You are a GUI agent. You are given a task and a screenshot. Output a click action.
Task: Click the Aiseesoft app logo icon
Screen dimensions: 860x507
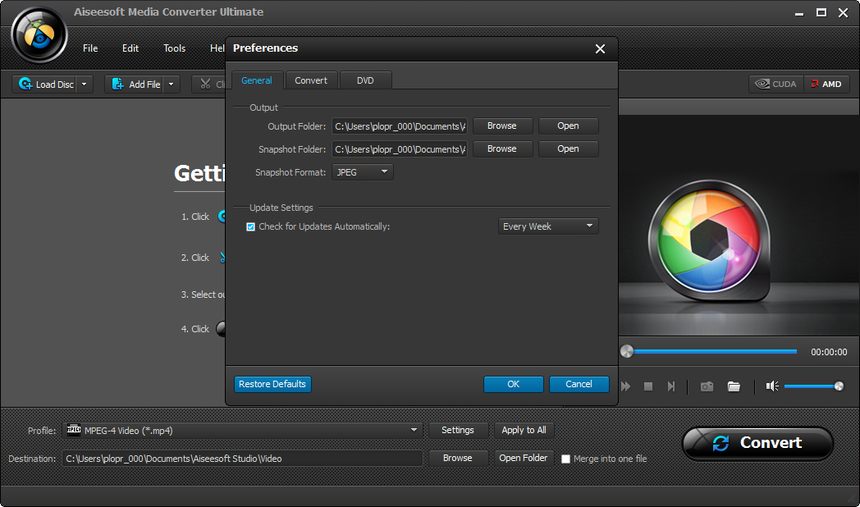39,36
